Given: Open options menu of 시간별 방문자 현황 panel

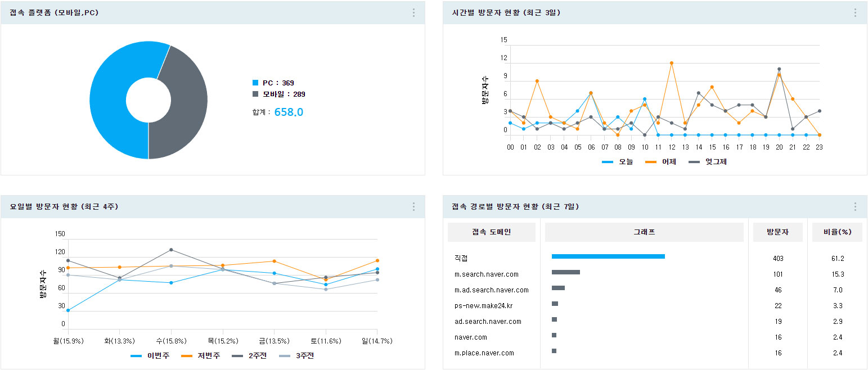Looking at the screenshot, I should (x=856, y=12).
